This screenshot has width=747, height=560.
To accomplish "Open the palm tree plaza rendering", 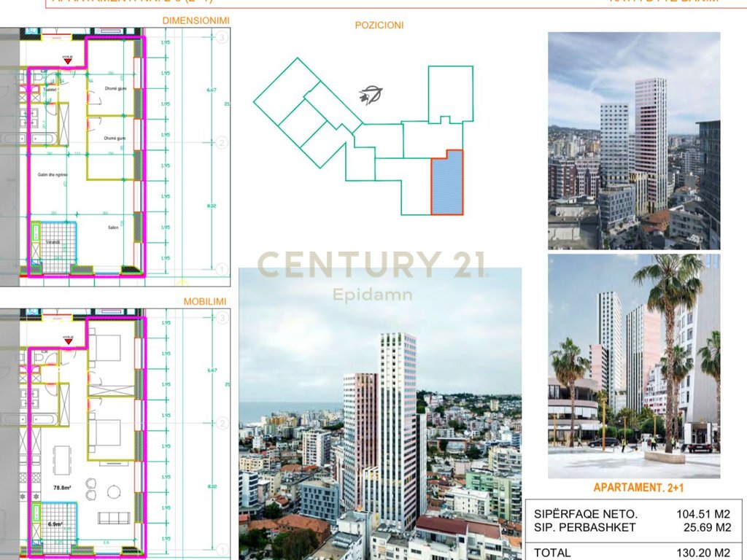I will [633, 365].
